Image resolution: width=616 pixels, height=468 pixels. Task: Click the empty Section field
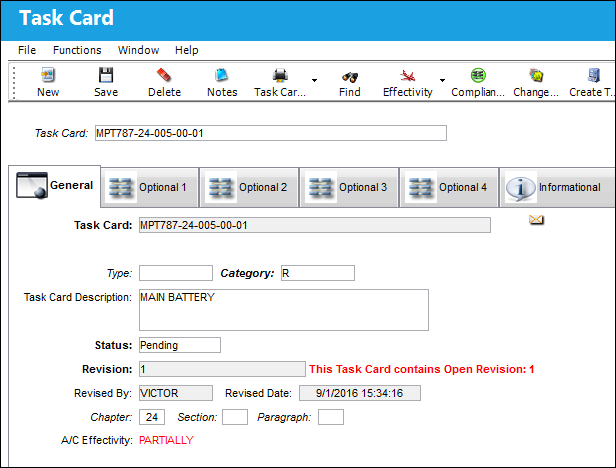coord(235,417)
